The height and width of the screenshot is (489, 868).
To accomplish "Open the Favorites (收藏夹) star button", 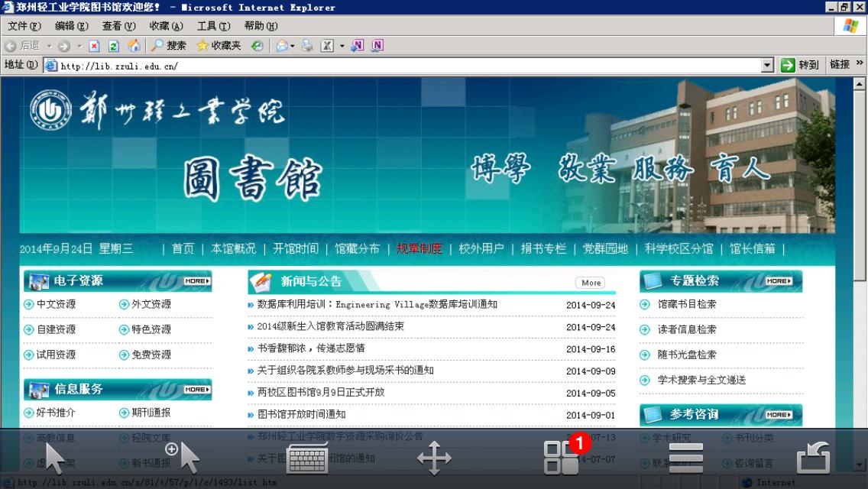I will tap(219, 46).
